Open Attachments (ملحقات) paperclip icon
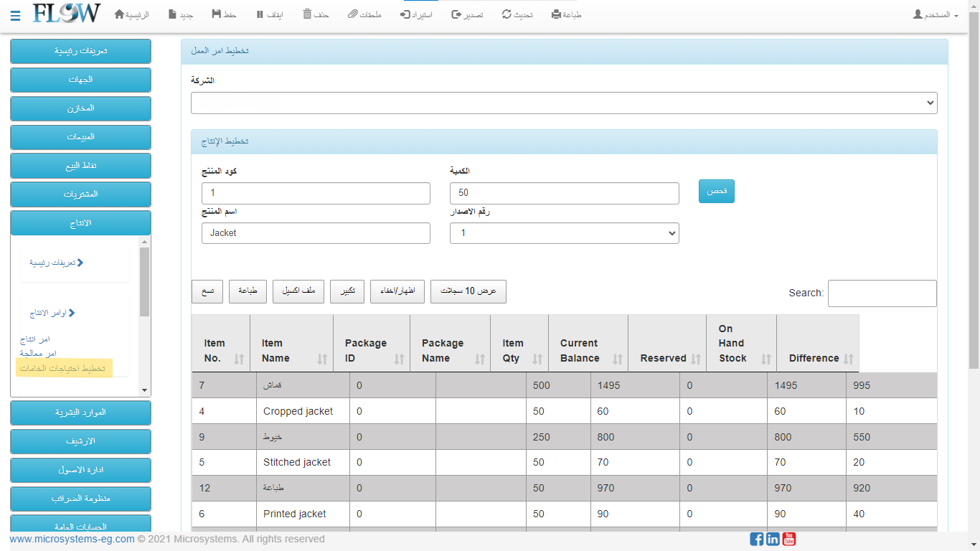 (352, 14)
